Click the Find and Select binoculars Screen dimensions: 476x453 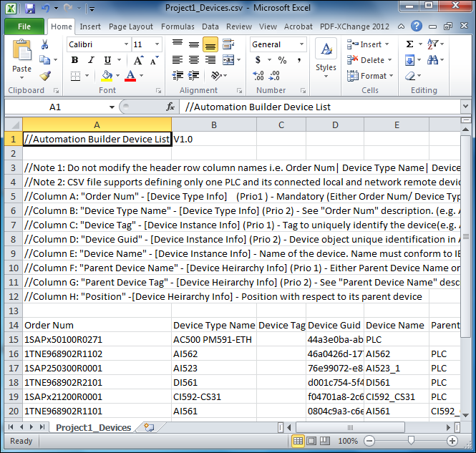[x=432, y=60]
